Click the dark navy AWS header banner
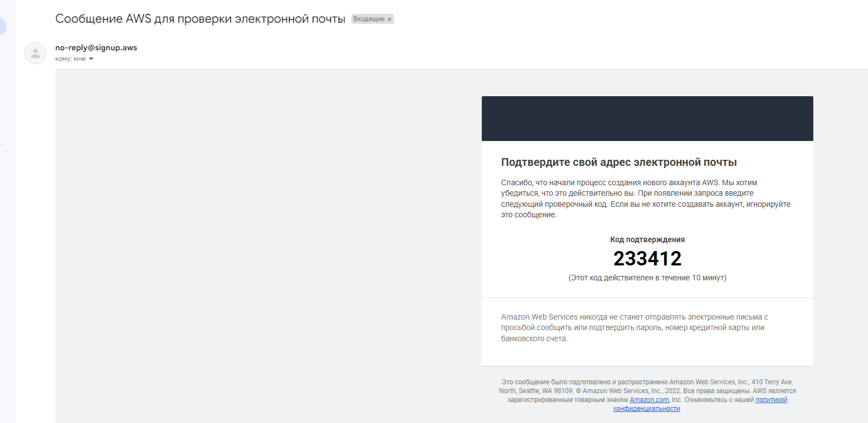This screenshot has height=423, width=868. [x=648, y=118]
